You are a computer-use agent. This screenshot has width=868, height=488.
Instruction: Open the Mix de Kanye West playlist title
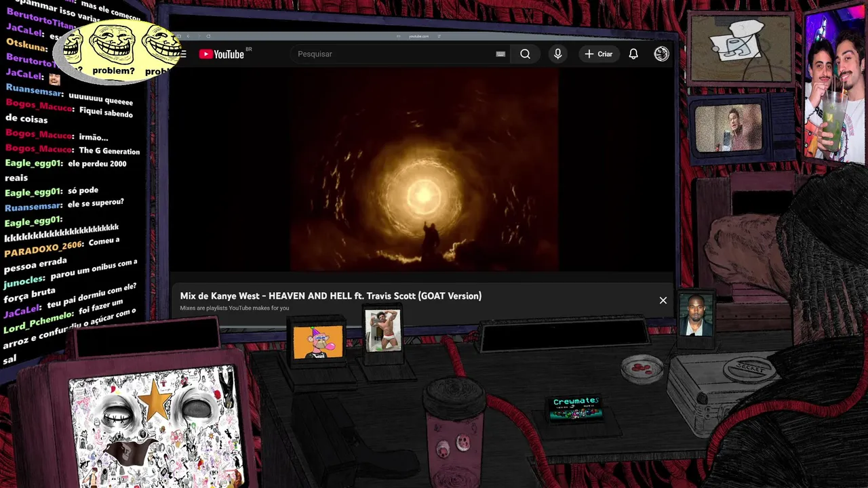(x=331, y=296)
